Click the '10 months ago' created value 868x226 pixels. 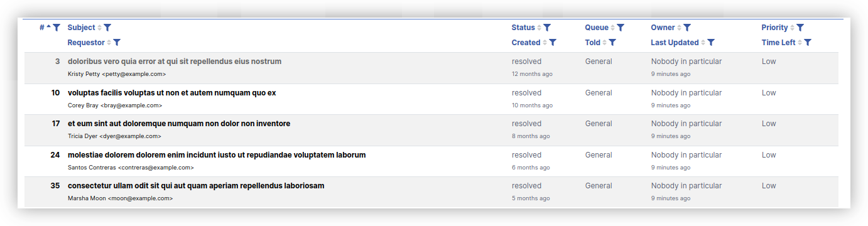click(532, 105)
